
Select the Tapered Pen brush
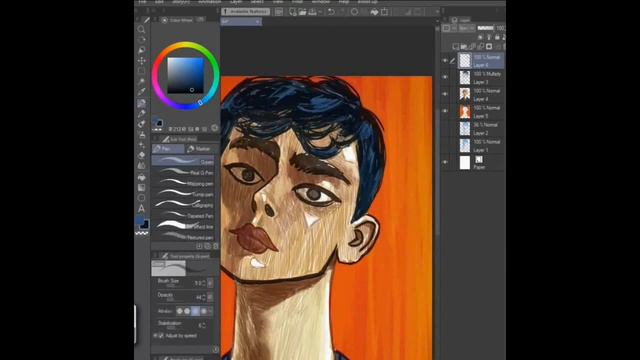pyautogui.click(x=183, y=215)
